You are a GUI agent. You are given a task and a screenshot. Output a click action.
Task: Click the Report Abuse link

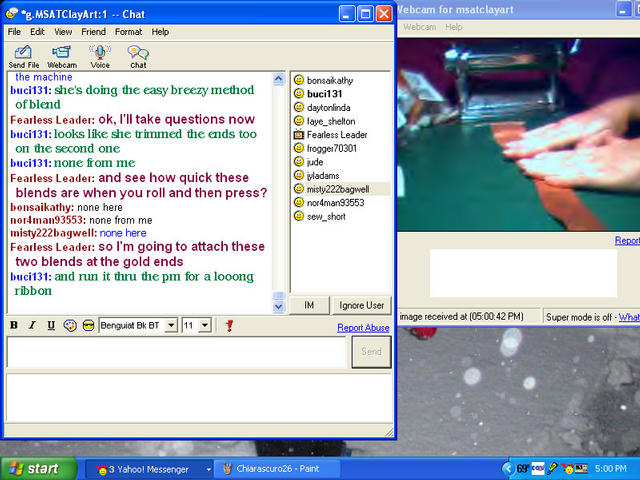[x=363, y=328]
